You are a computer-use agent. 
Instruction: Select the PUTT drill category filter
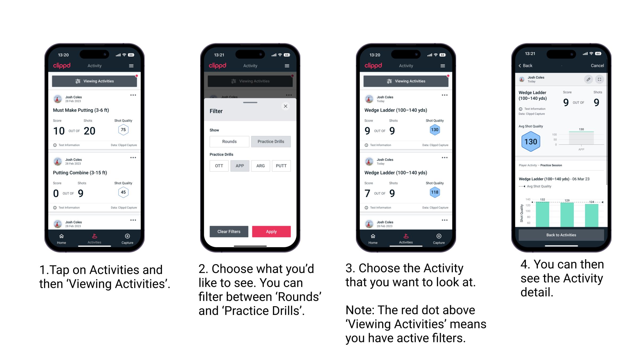pyautogui.click(x=281, y=166)
